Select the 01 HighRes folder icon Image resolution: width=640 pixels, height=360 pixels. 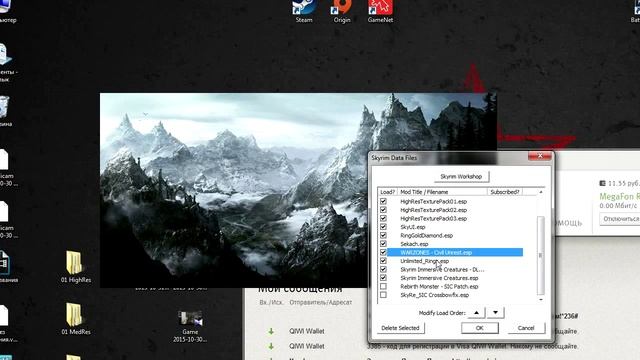click(x=76, y=267)
